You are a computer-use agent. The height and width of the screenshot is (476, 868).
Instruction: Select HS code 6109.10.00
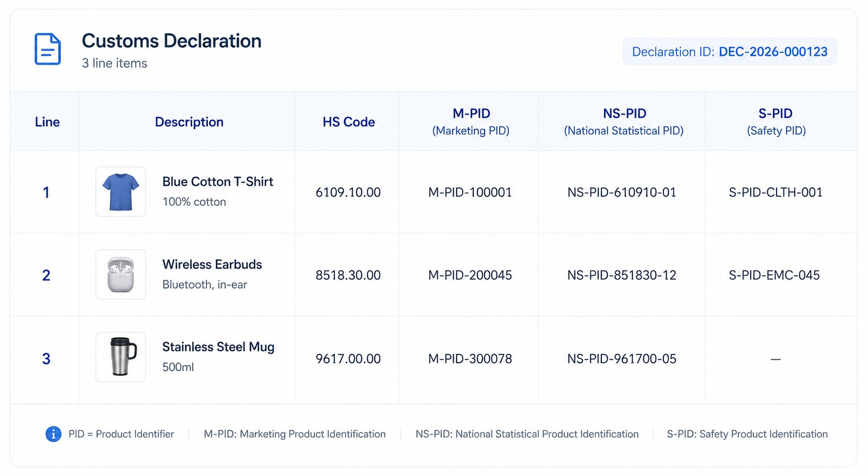click(x=348, y=193)
